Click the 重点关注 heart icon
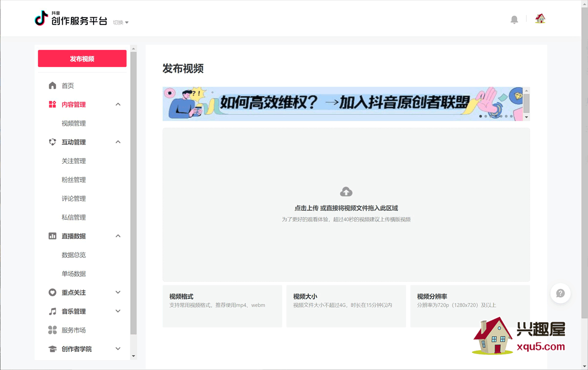 52,293
